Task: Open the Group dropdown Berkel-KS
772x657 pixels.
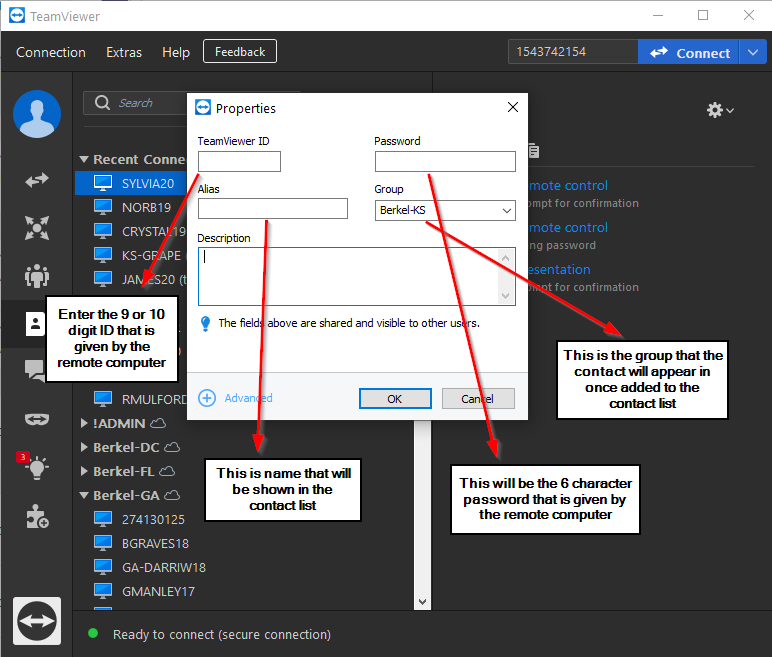Action: coord(445,210)
